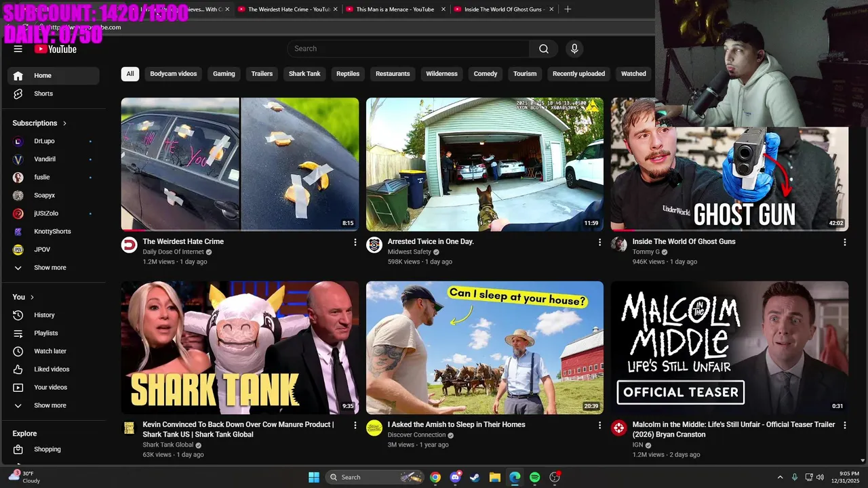Open the JPOV subscription channel
This screenshot has height=488, width=868.
54,249
